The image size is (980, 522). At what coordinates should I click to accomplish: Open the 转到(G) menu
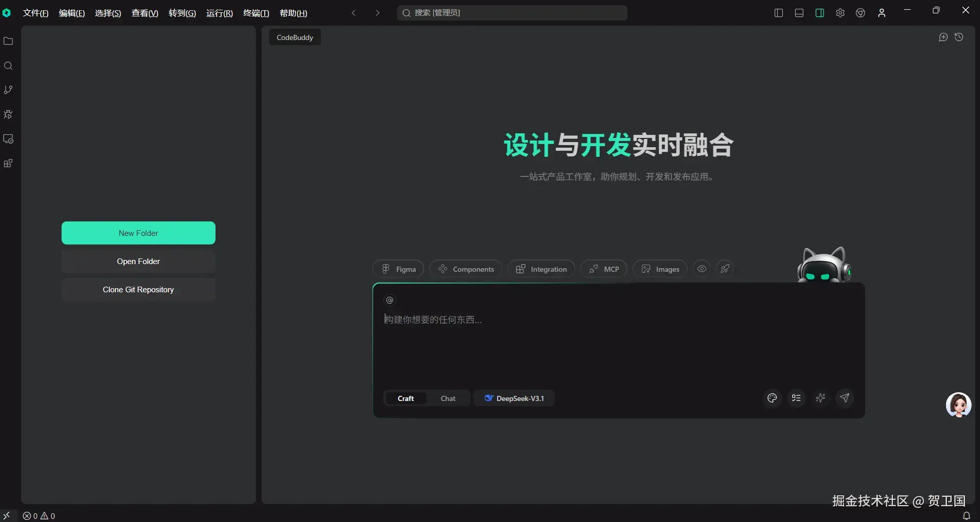pyautogui.click(x=182, y=13)
